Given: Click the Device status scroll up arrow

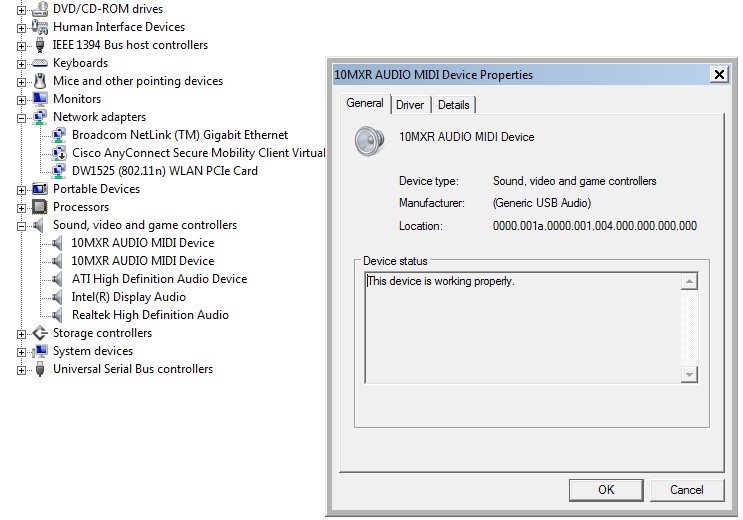Looking at the screenshot, I should (x=689, y=282).
